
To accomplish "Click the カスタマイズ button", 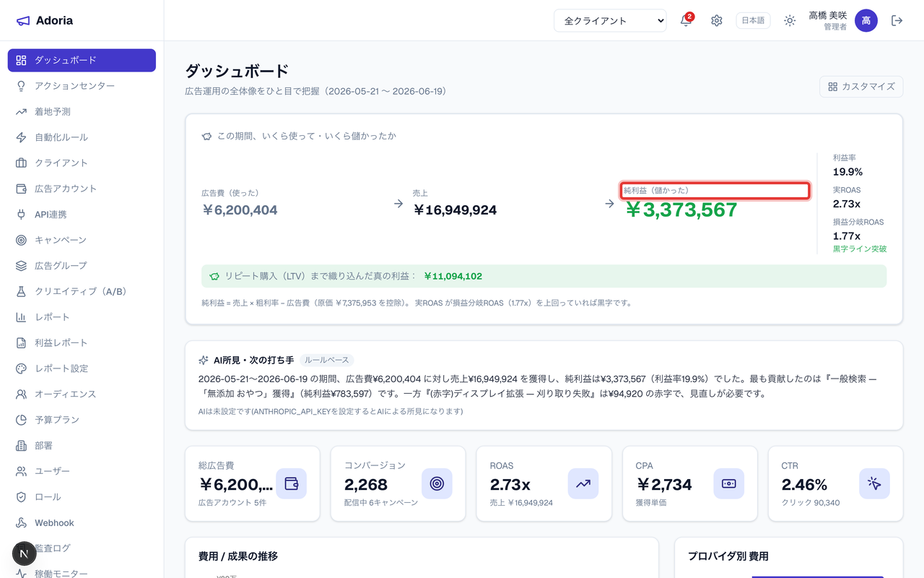I will (x=861, y=87).
